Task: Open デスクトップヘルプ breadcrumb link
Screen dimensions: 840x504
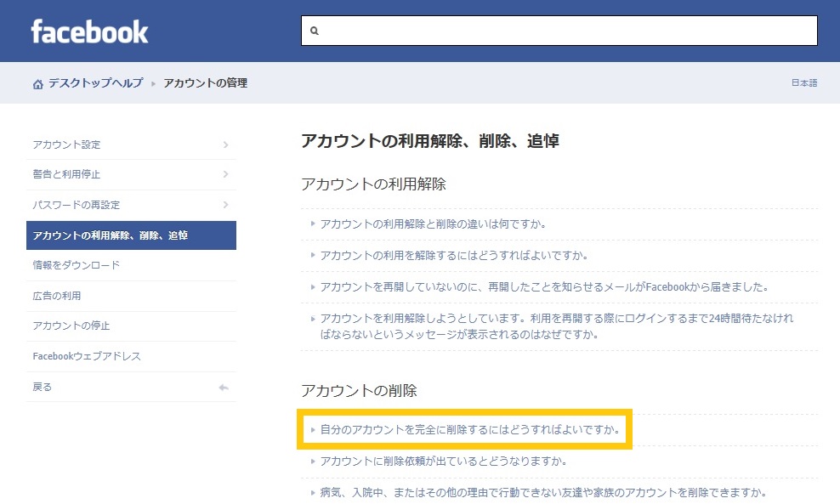Action: pos(96,83)
